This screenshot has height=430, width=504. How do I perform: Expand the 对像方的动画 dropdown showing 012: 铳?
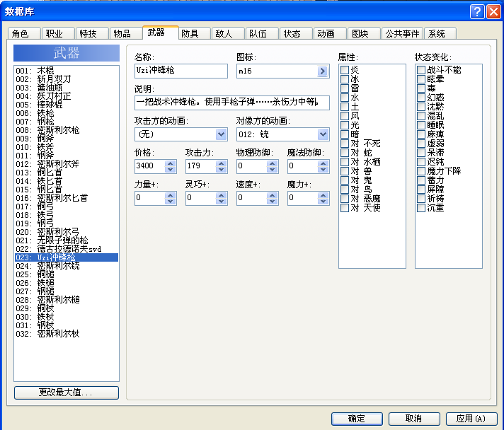pyautogui.click(x=323, y=134)
